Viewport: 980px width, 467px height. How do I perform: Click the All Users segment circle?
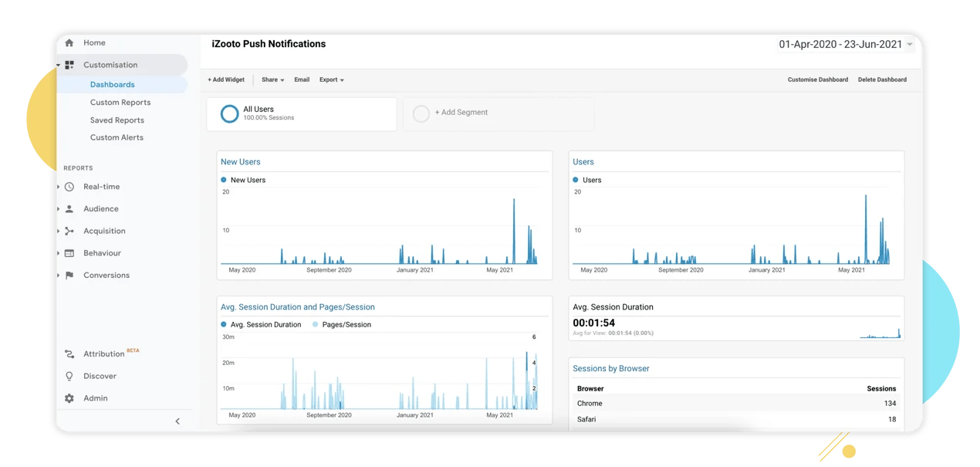click(229, 113)
